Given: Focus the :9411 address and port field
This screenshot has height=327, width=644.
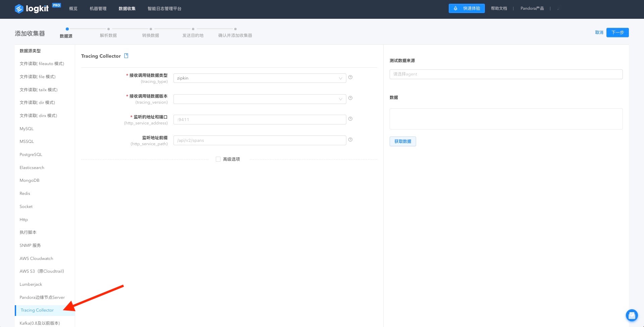Looking at the screenshot, I should point(260,120).
